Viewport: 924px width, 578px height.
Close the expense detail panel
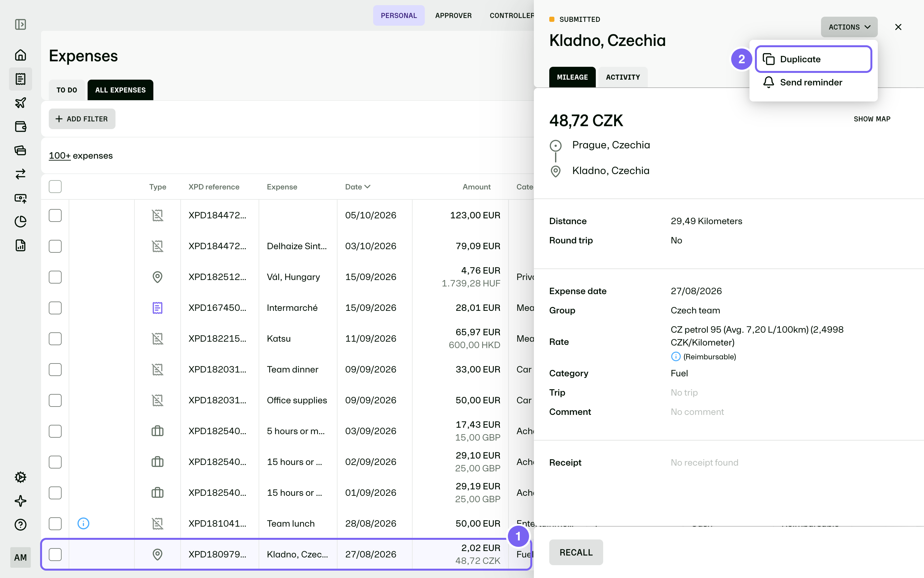click(x=898, y=27)
